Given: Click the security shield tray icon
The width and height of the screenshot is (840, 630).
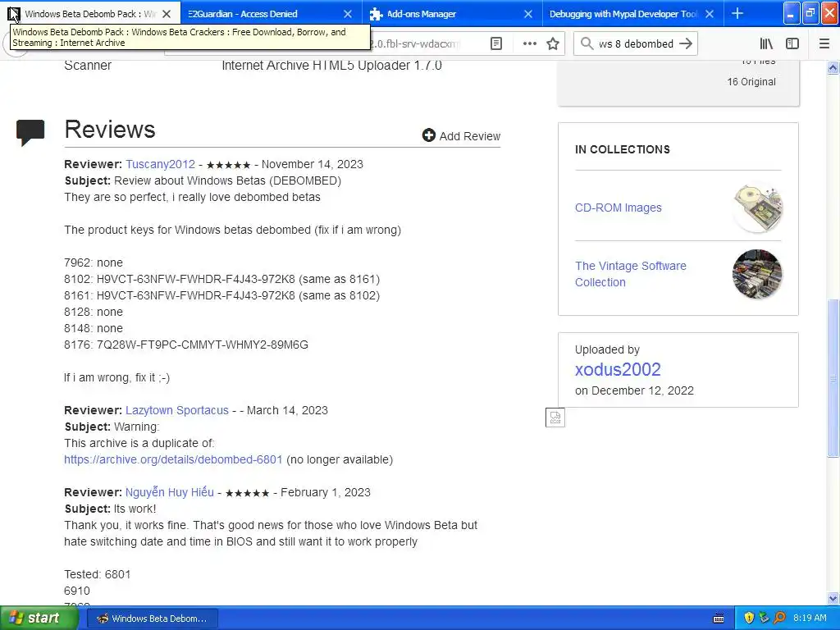Looking at the screenshot, I should (749, 618).
